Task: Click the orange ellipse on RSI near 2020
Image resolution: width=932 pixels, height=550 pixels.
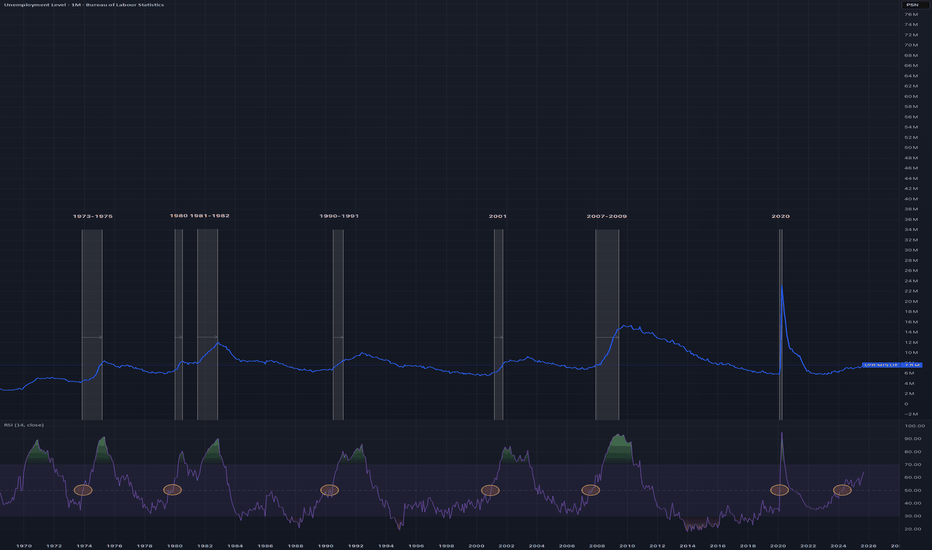Action: coord(779,490)
